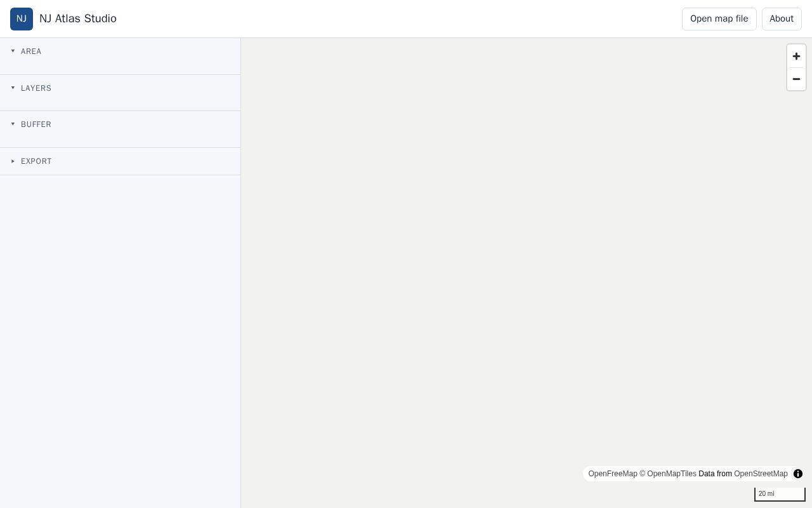The image size is (812, 508).
Task: Zoom in on the map
Action: point(796,56)
